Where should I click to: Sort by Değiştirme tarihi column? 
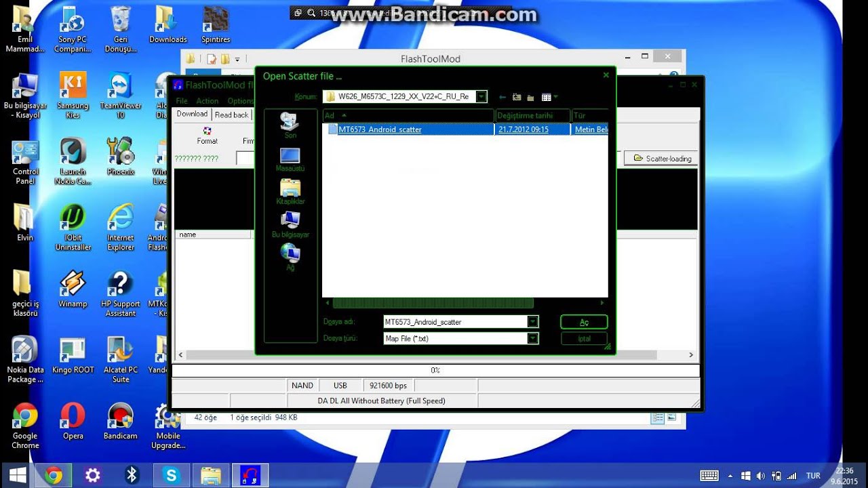tap(533, 116)
